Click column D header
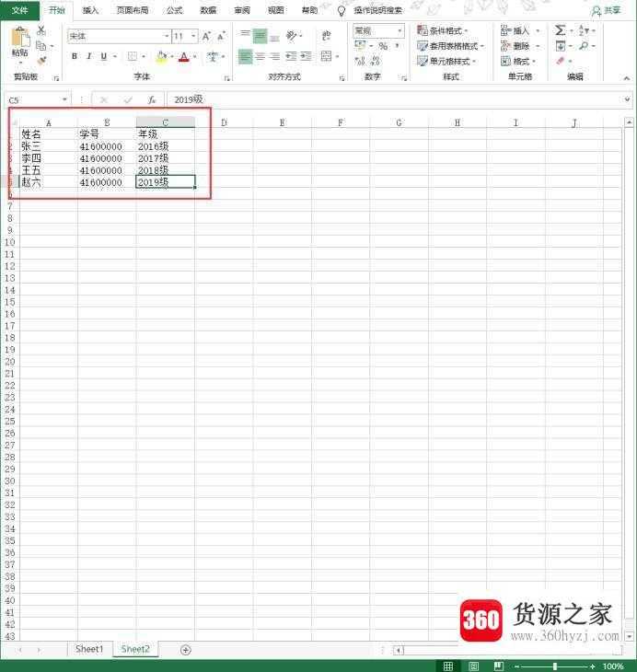This screenshot has width=637, height=672. click(224, 122)
